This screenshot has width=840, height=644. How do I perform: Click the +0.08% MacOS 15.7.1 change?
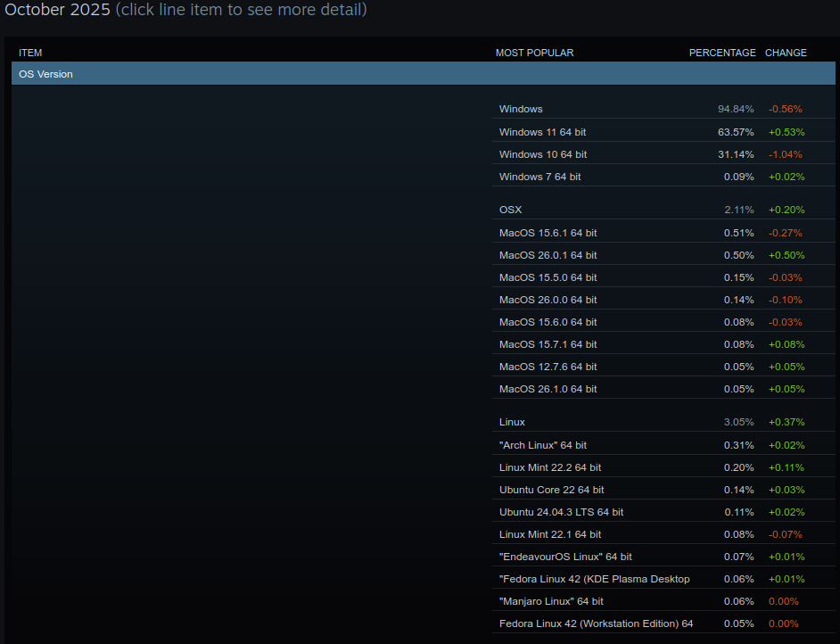tap(786, 344)
